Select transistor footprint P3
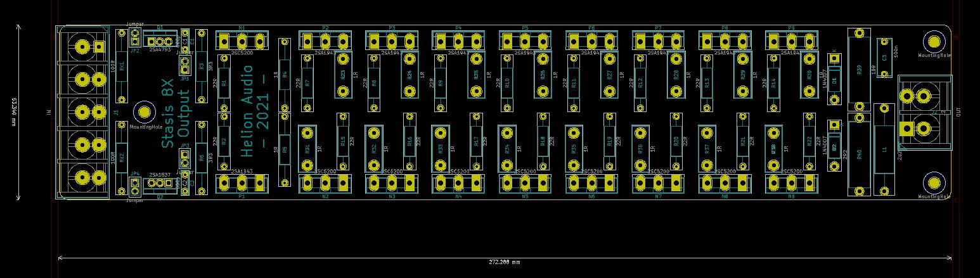Screen dimensions: 980x278 coord(392,41)
